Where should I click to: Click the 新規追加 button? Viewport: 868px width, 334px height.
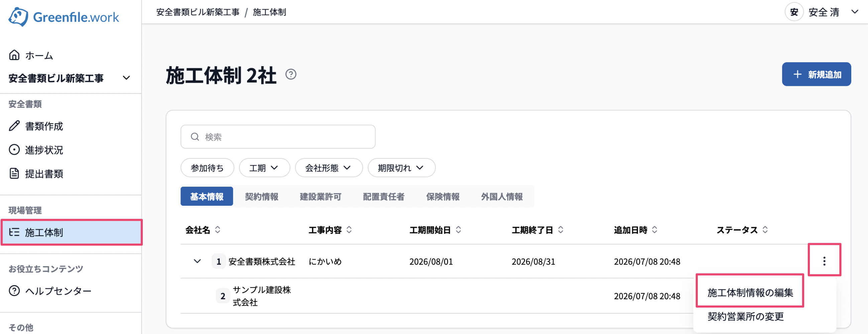click(x=816, y=74)
